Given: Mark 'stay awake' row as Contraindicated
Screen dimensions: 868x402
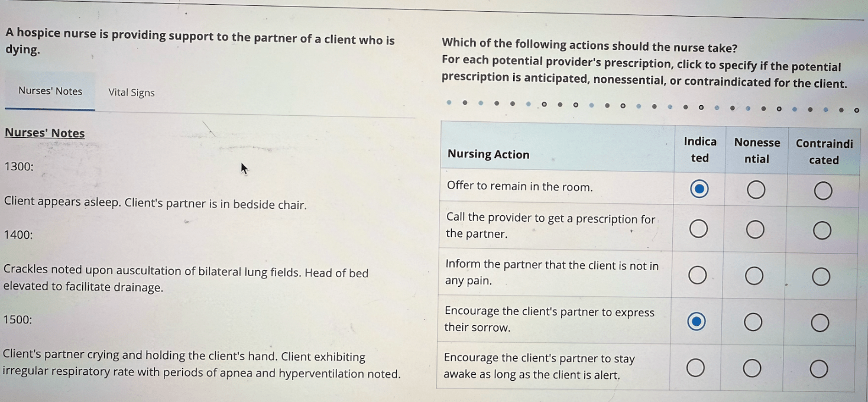Looking at the screenshot, I should pos(819,369).
